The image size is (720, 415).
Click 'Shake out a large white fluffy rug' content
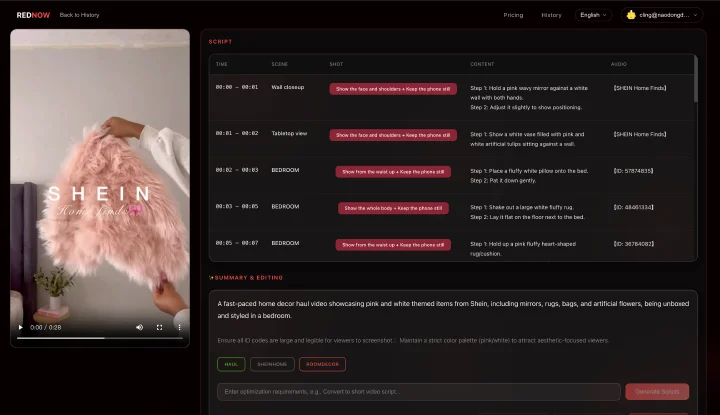(522, 207)
